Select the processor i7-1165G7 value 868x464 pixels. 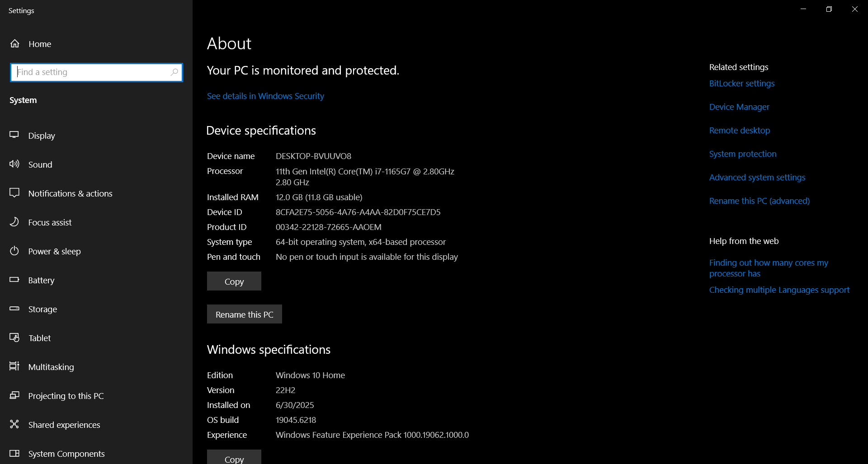click(365, 177)
